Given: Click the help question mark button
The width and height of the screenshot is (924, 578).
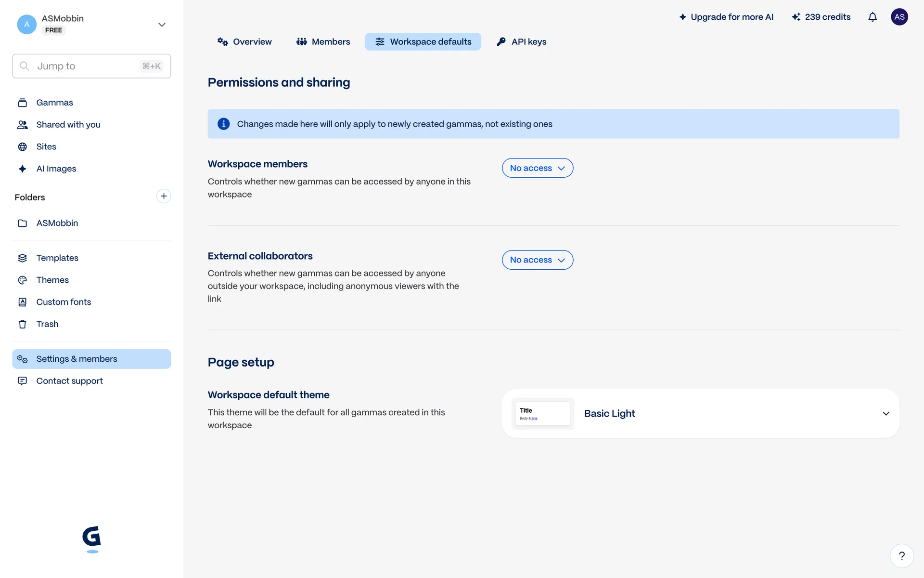Looking at the screenshot, I should coord(901,556).
